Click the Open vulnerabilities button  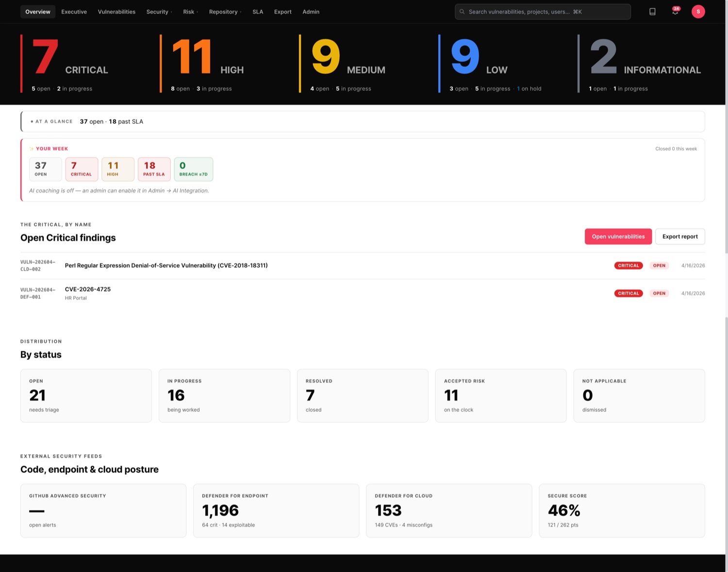coord(618,236)
